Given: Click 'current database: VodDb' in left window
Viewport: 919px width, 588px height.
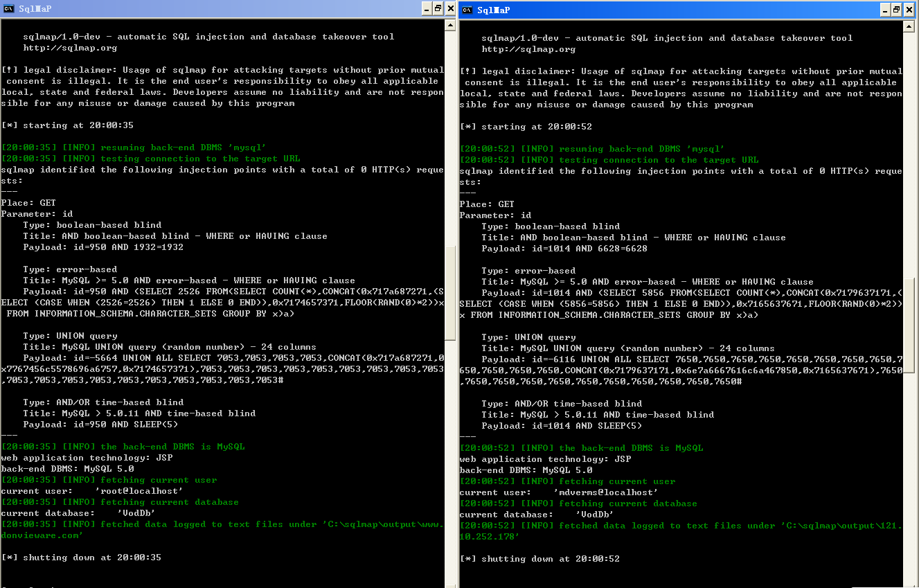Looking at the screenshot, I should point(78,513).
